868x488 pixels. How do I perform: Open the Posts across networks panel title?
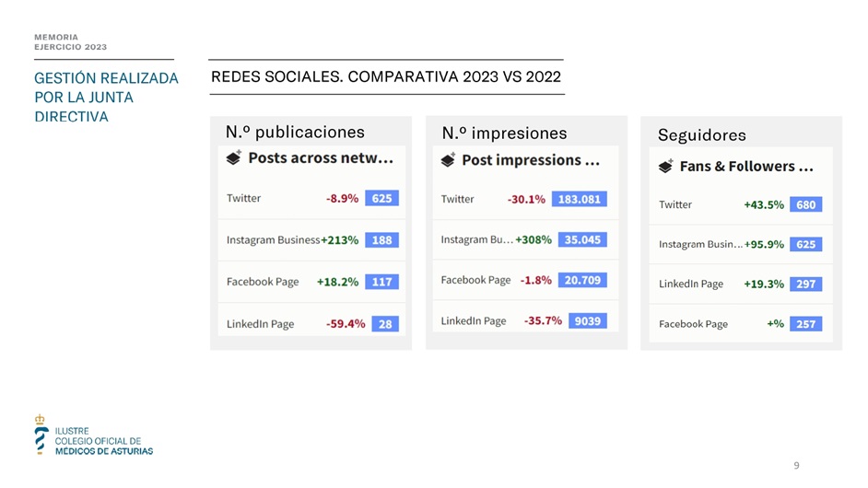[x=321, y=158]
